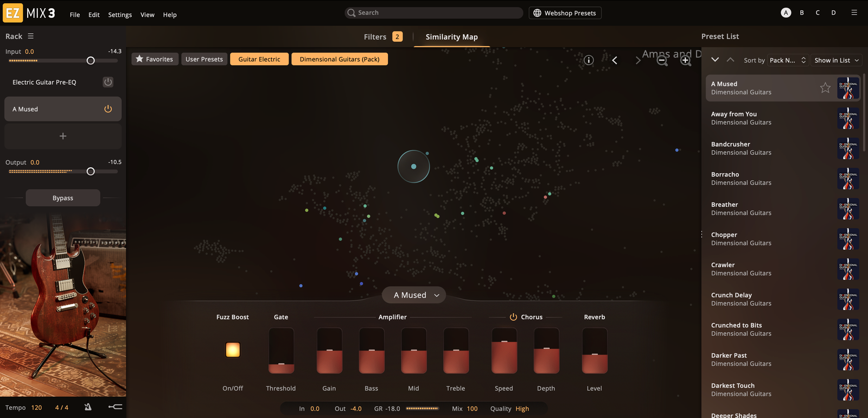
Task: Toggle the Favorites filter
Action: [x=155, y=59]
